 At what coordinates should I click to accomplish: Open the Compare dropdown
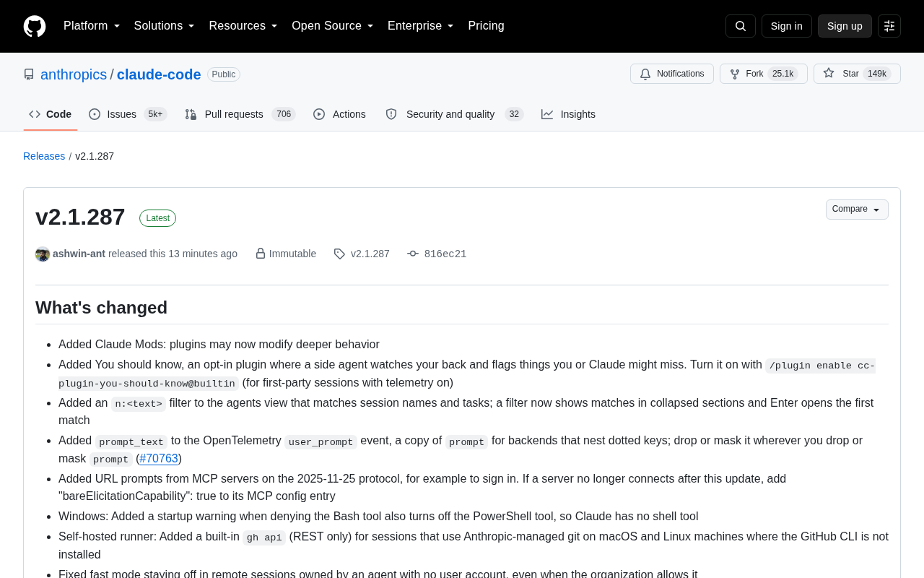click(857, 210)
